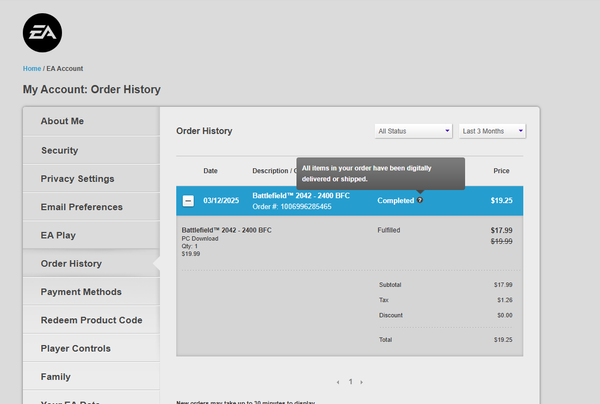Click the Completed status help icon
The image size is (600, 404).
click(420, 200)
